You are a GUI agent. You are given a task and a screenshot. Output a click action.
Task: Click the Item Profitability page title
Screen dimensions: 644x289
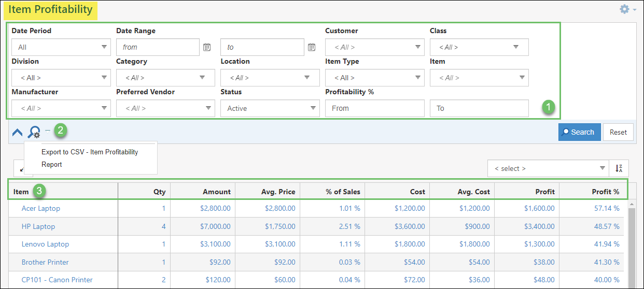(x=50, y=9)
